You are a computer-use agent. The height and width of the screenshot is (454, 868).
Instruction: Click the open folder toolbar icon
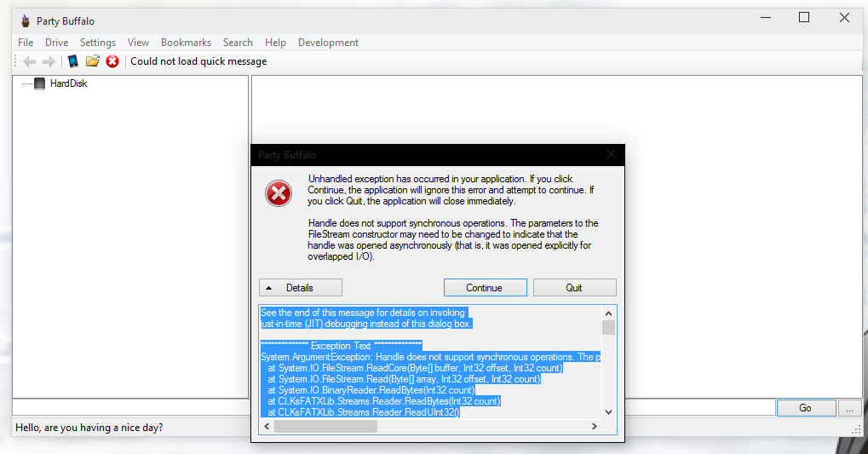pos(93,61)
